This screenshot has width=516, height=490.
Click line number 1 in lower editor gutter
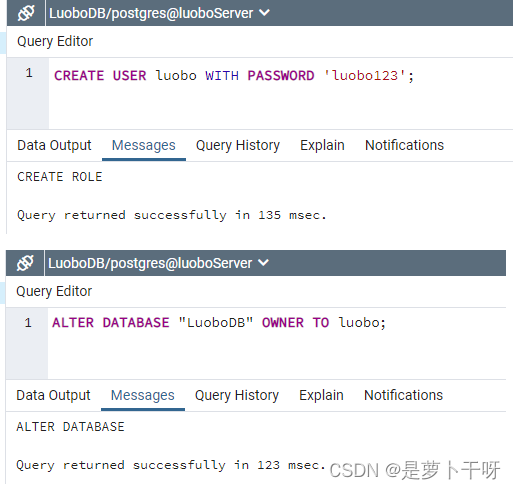[x=28, y=323]
